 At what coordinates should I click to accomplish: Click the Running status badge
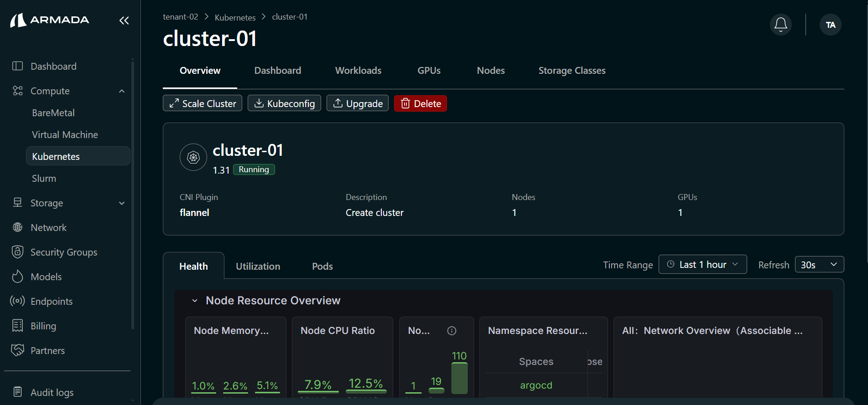point(254,169)
